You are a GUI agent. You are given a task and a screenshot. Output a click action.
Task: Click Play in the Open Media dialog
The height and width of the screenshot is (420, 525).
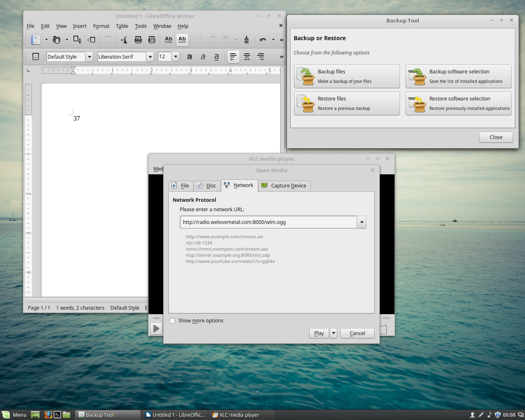[319, 333]
